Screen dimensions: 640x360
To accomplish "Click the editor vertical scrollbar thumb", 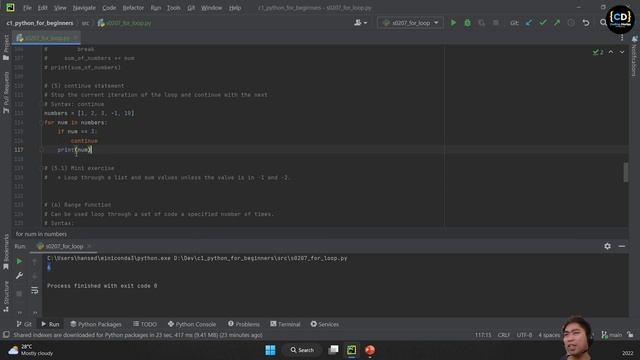I will tap(626, 173).
